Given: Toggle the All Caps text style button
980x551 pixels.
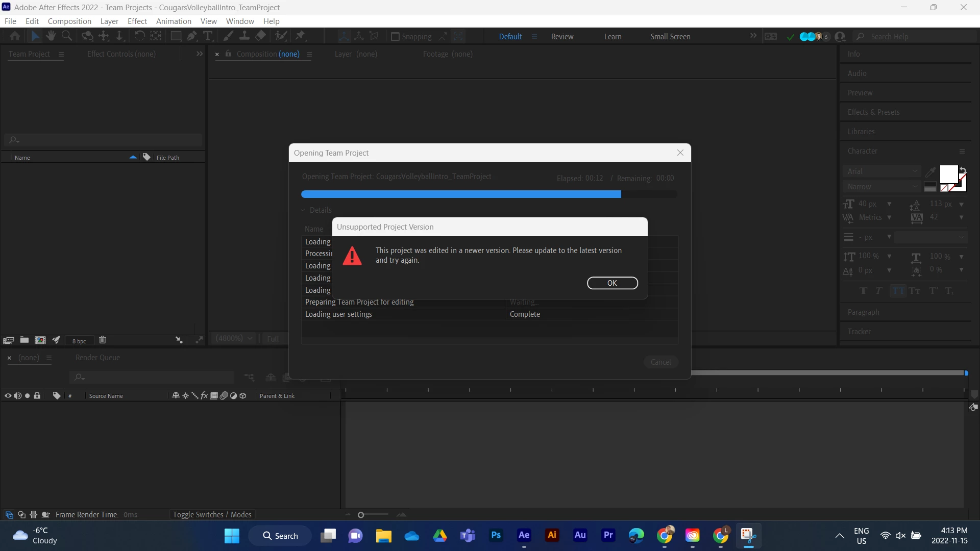Looking at the screenshot, I should pos(898,291).
